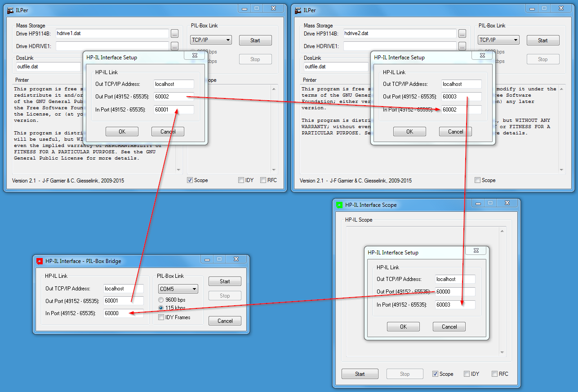Click Stop in HP-IL Interface Scope window
The image size is (578, 392).
coord(405,374)
